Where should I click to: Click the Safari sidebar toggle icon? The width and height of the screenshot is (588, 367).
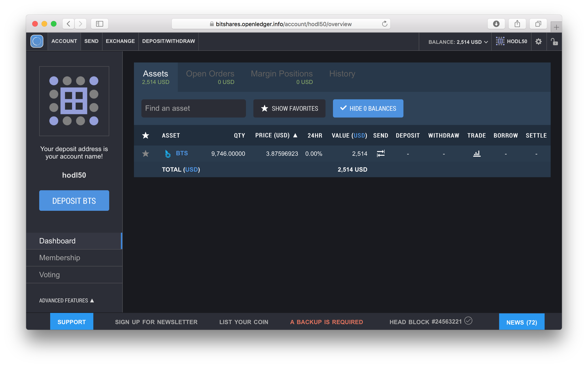click(x=99, y=24)
